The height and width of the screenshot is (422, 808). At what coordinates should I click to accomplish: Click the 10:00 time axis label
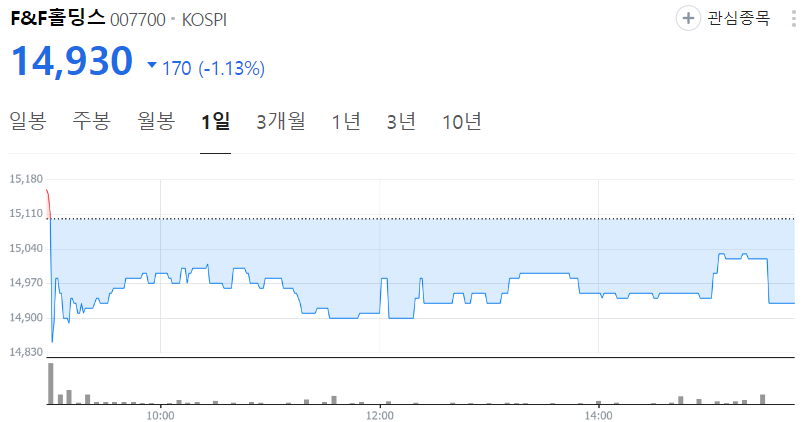point(160,415)
